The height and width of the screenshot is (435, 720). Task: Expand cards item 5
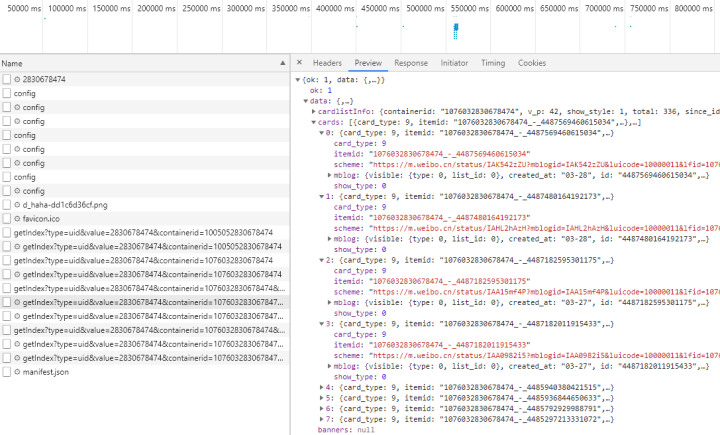(321, 398)
